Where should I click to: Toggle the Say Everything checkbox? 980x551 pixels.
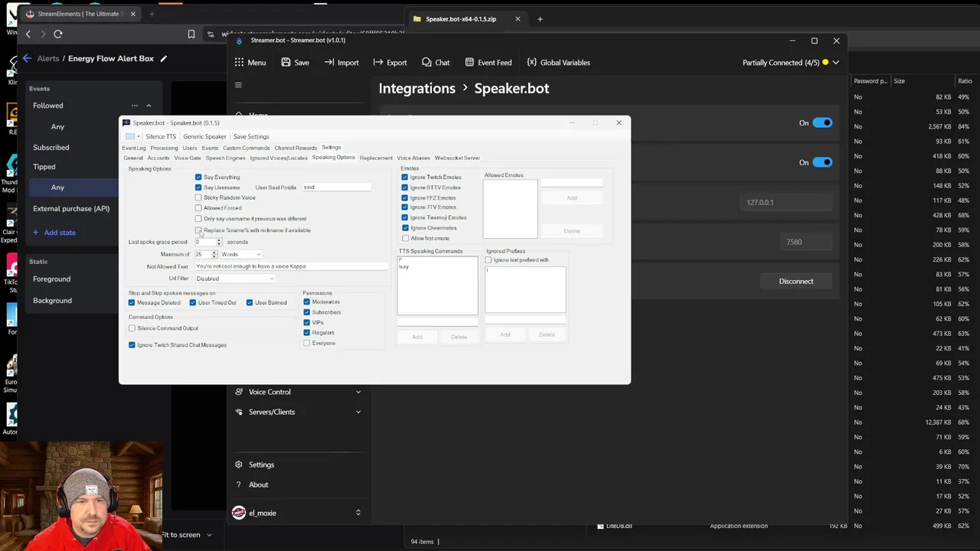[x=198, y=177]
